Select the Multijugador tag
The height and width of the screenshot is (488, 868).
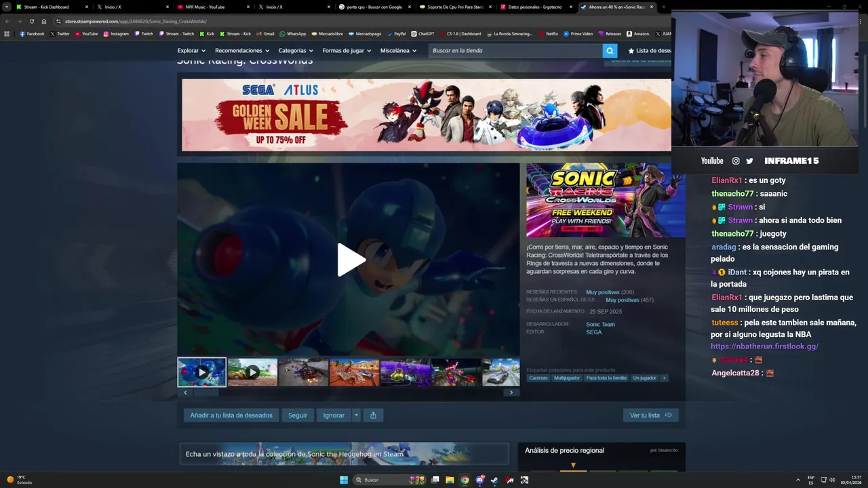click(567, 378)
